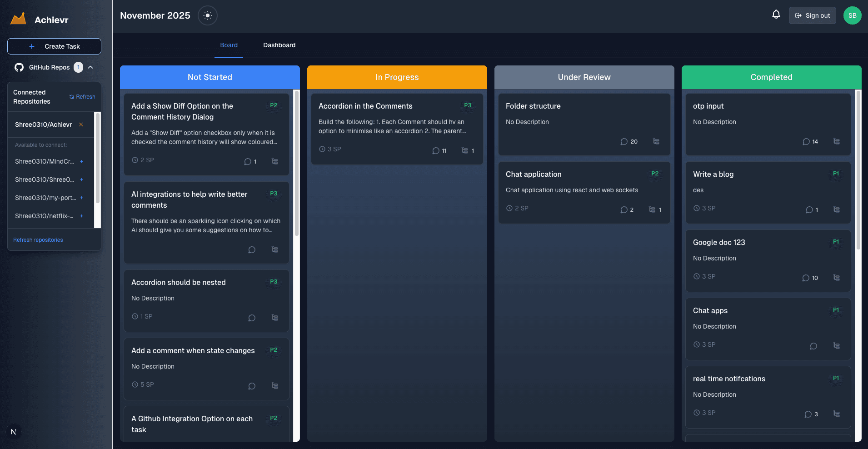Click the Refresh repositories link
868x449 pixels.
click(38, 240)
